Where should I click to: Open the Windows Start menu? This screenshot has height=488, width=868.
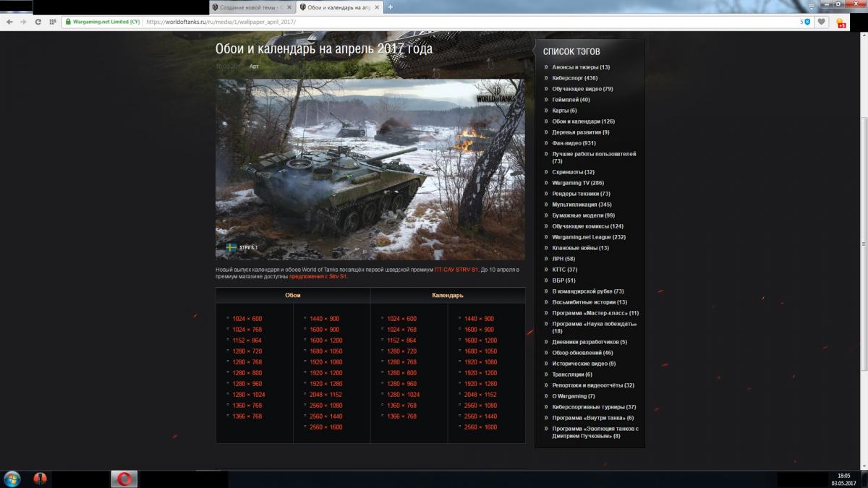coord(12,479)
